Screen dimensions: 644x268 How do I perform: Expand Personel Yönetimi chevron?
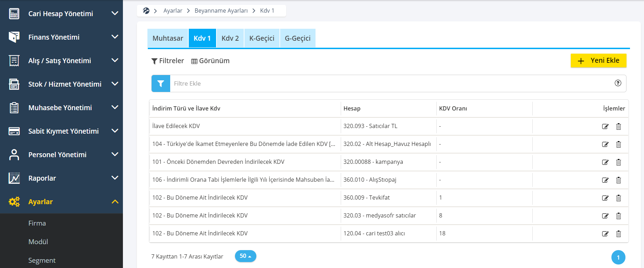pos(115,154)
